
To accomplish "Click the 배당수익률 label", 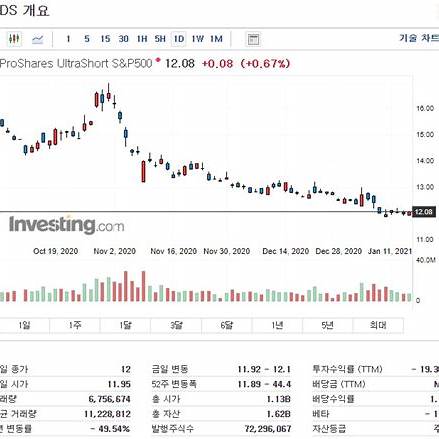I will pyautogui.click(x=333, y=399).
